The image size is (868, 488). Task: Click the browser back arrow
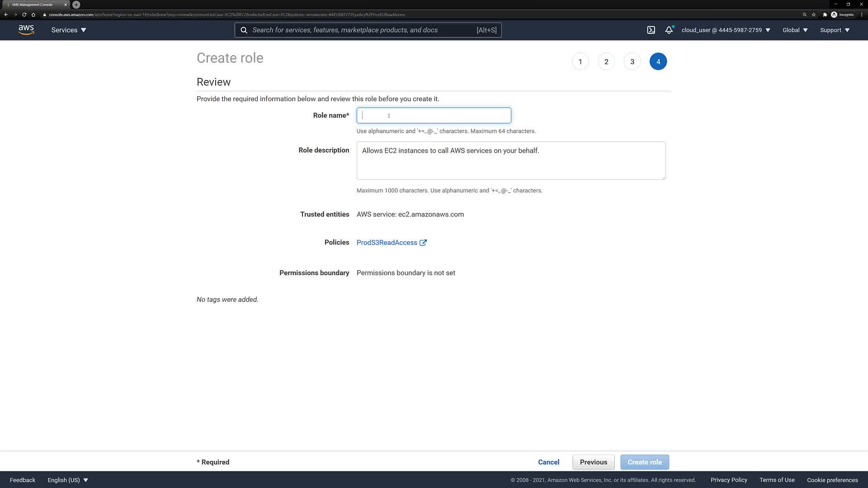[6, 14]
